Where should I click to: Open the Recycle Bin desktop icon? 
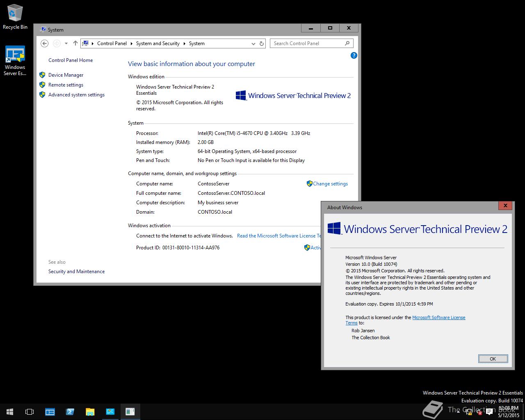[15, 17]
